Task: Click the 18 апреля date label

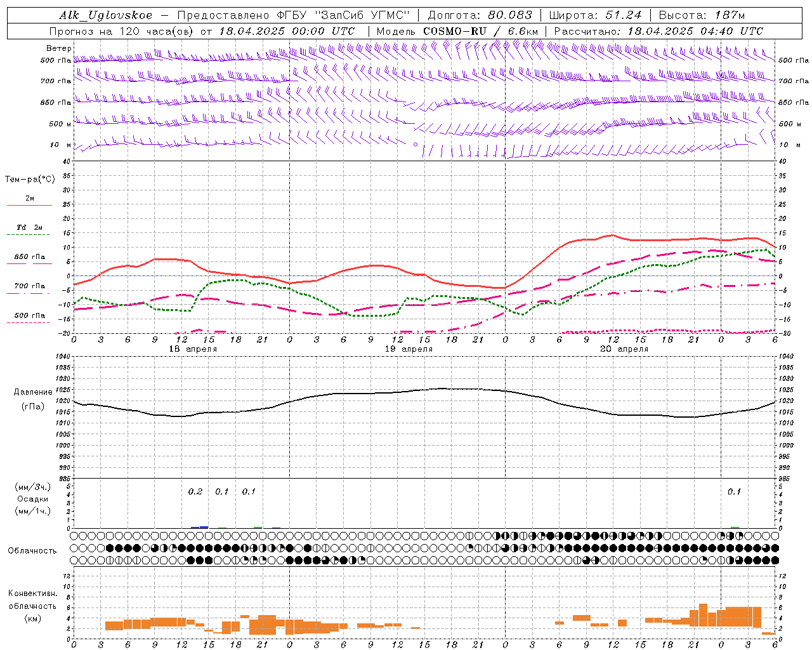Action: (193, 349)
